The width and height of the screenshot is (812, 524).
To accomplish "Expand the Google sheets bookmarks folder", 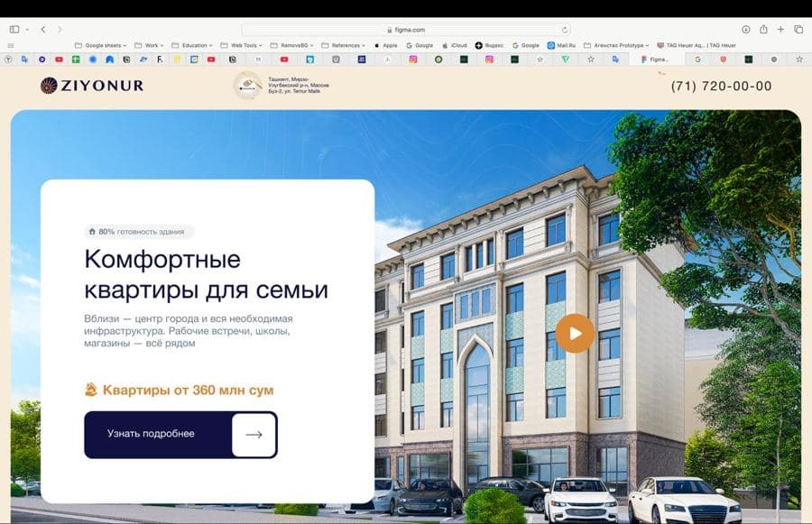I will [100, 46].
